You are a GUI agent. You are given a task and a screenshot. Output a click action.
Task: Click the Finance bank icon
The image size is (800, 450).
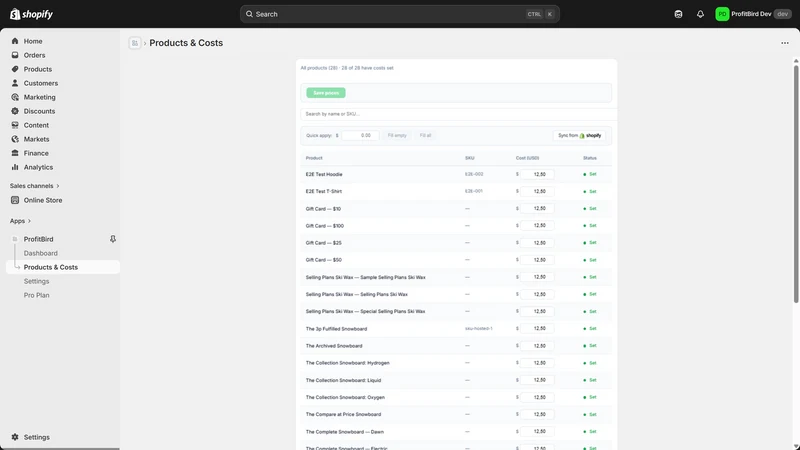pyautogui.click(x=15, y=153)
